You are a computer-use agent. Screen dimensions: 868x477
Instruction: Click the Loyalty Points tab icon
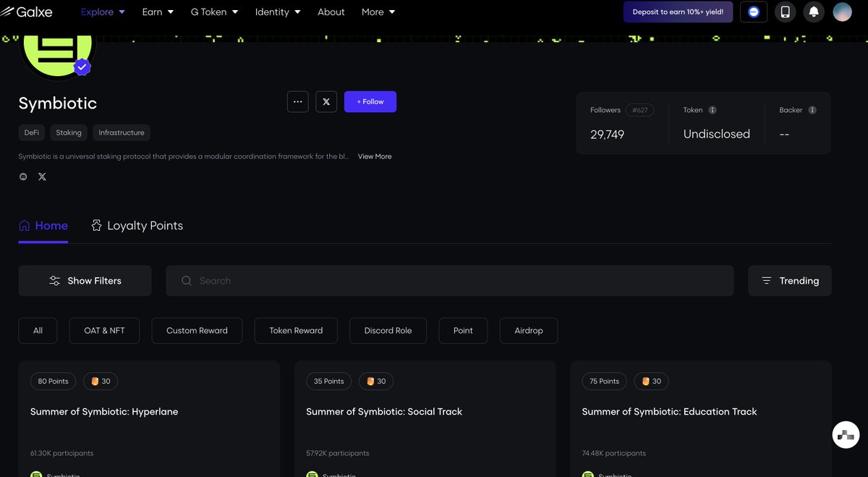pyautogui.click(x=96, y=226)
